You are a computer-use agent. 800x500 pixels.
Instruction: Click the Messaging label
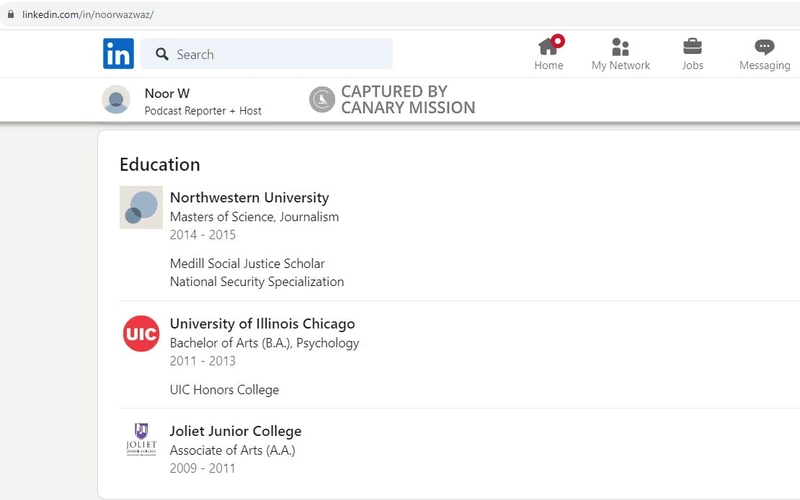(x=764, y=65)
